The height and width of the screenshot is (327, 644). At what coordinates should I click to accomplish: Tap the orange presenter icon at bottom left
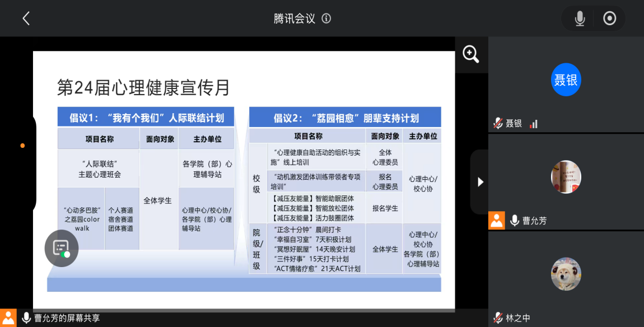point(8,318)
